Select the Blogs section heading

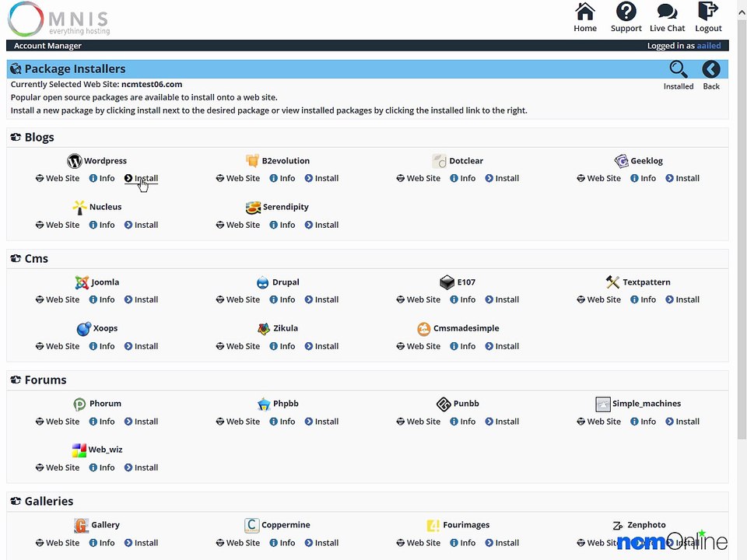pos(40,137)
